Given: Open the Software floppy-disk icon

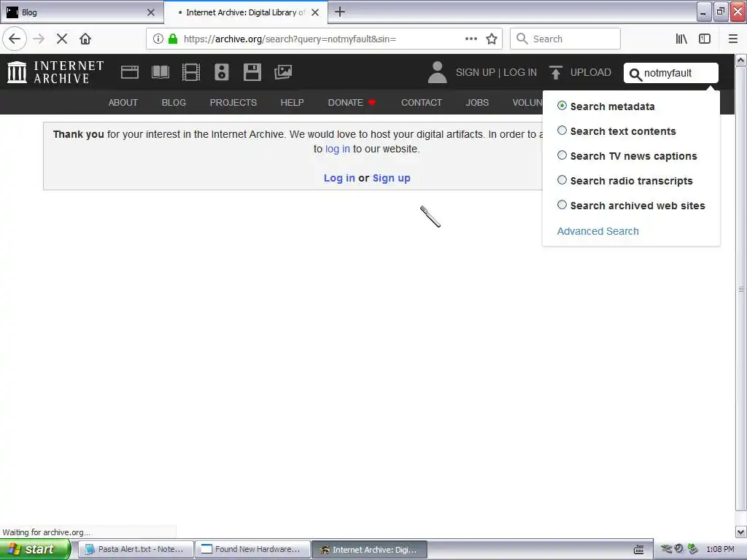Looking at the screenshot, I should [252, 72].
